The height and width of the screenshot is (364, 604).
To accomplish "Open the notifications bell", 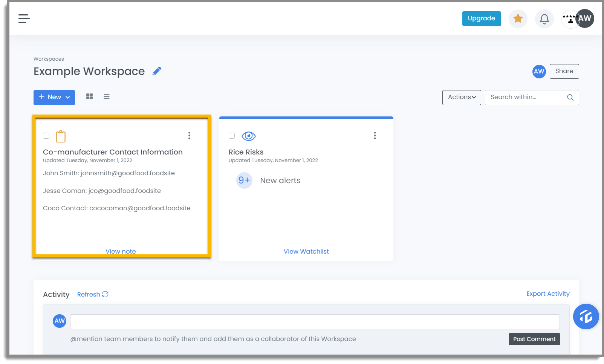I will click(544, 18).
